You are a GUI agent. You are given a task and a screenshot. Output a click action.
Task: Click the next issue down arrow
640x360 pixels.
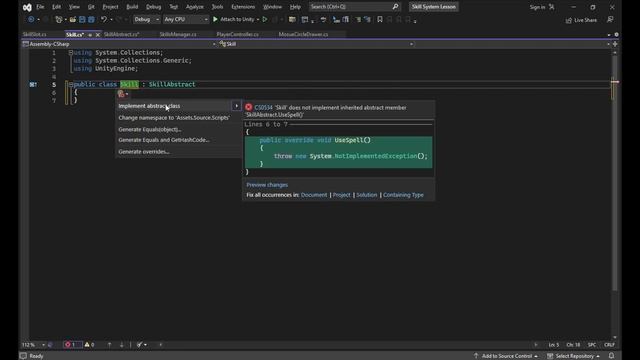click(121, 344)
